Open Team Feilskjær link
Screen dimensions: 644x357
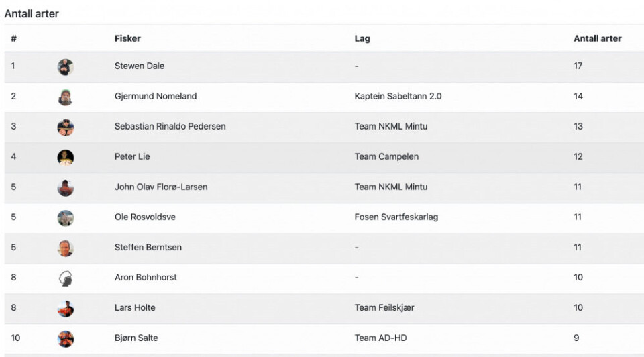pos(384,307)
